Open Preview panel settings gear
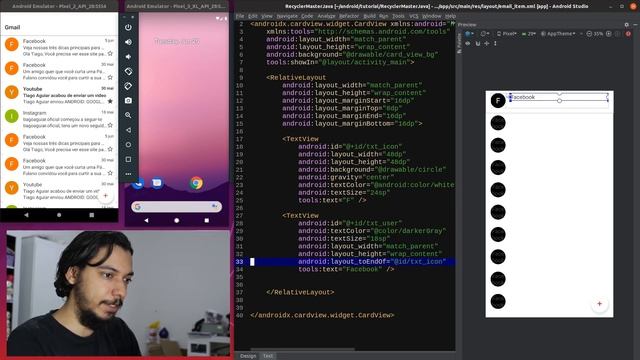The height and width of the screenshot is (360, 640). tap(627, 24)
